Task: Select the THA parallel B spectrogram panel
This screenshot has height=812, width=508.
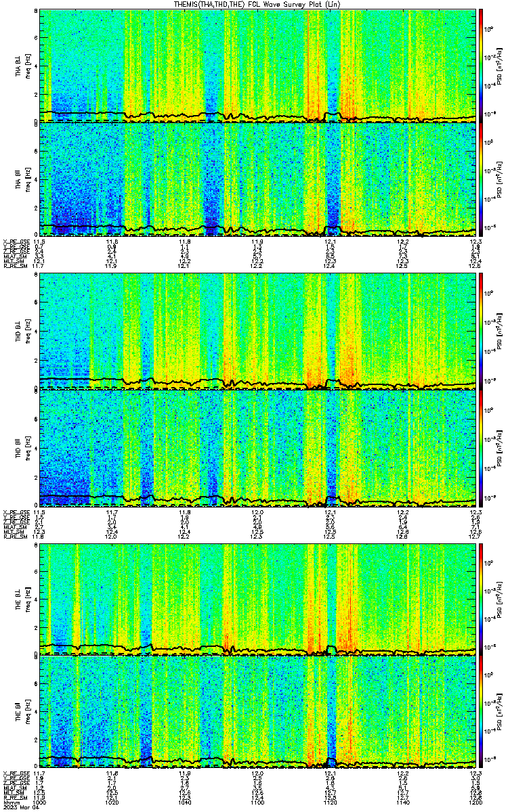Action: point(259,179)
